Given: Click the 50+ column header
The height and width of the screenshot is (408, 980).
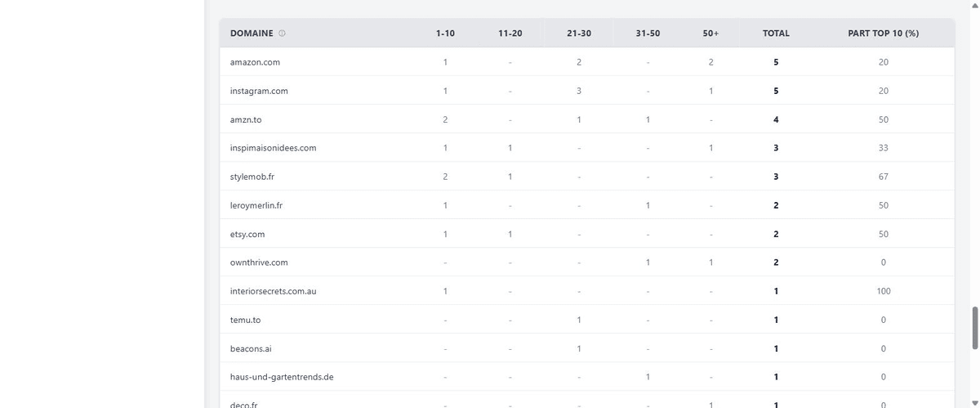Looking at the screenshot, I should click(710, 34).
